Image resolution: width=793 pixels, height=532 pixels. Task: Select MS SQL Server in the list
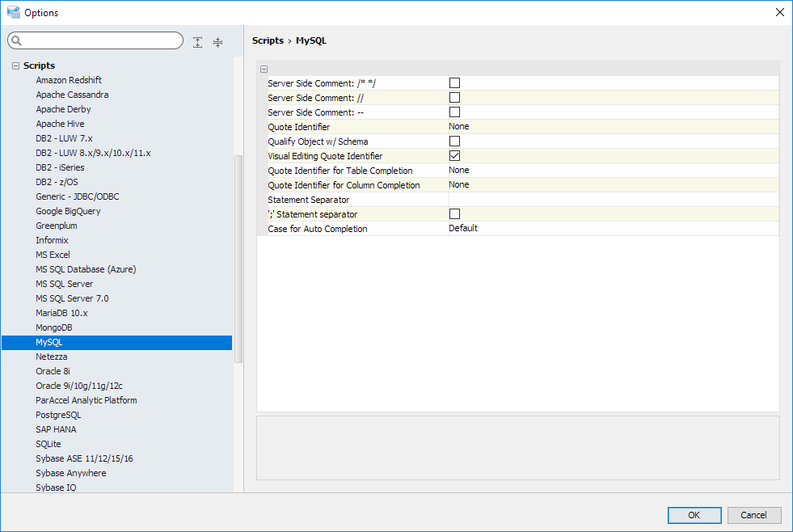point(64,284)
